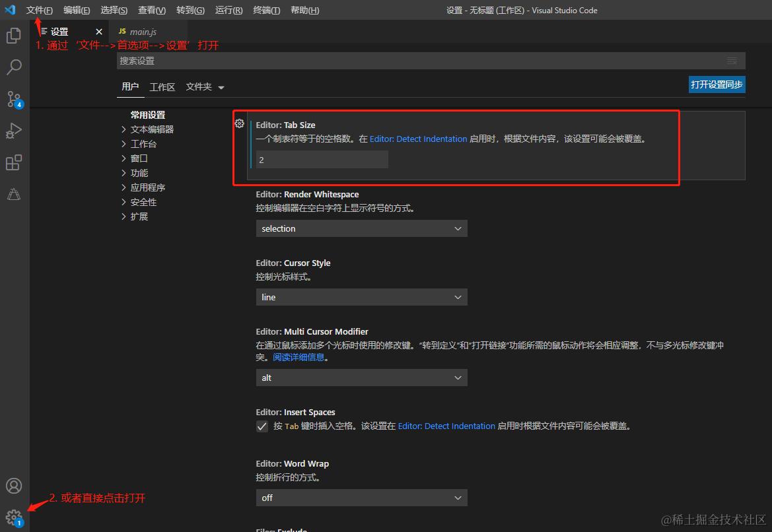This screenshot has height=532, width=772.
Task: Open the Accounts icon in activity bar
Action: click(14, 486)
